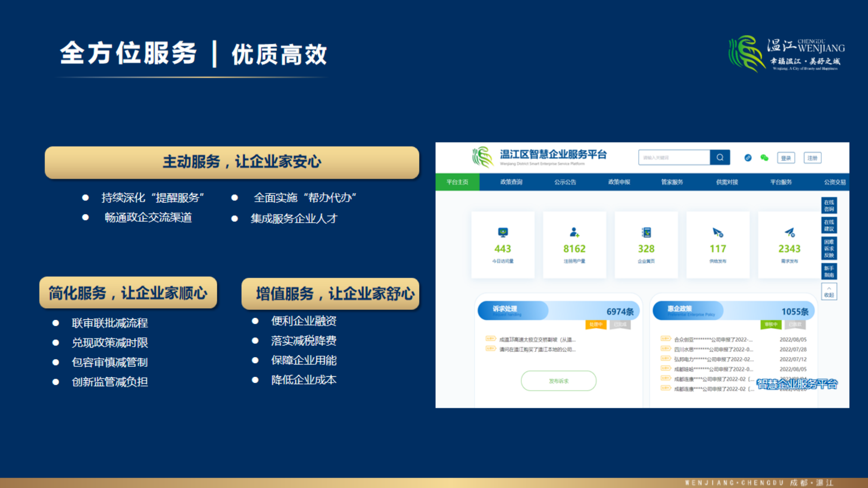Click the blue search magnifier button
The height and width of the screenshot is (488, 868).
720,158
